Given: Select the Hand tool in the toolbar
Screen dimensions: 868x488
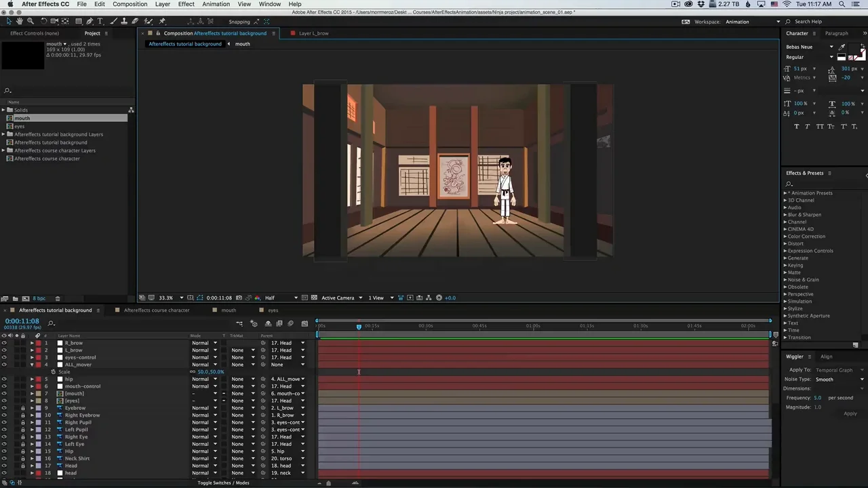Looking at the screenshot, I should click(x=19, y=22).
